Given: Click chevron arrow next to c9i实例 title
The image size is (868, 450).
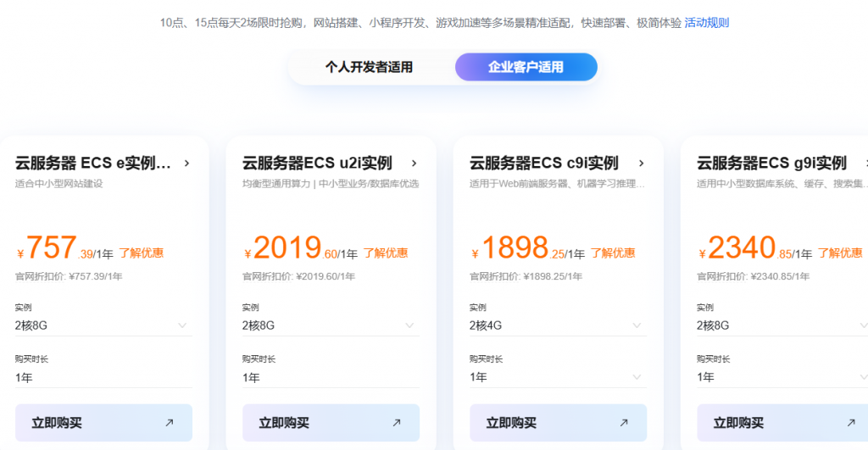Looking at the screenshot, I should [x=641, y=164].
